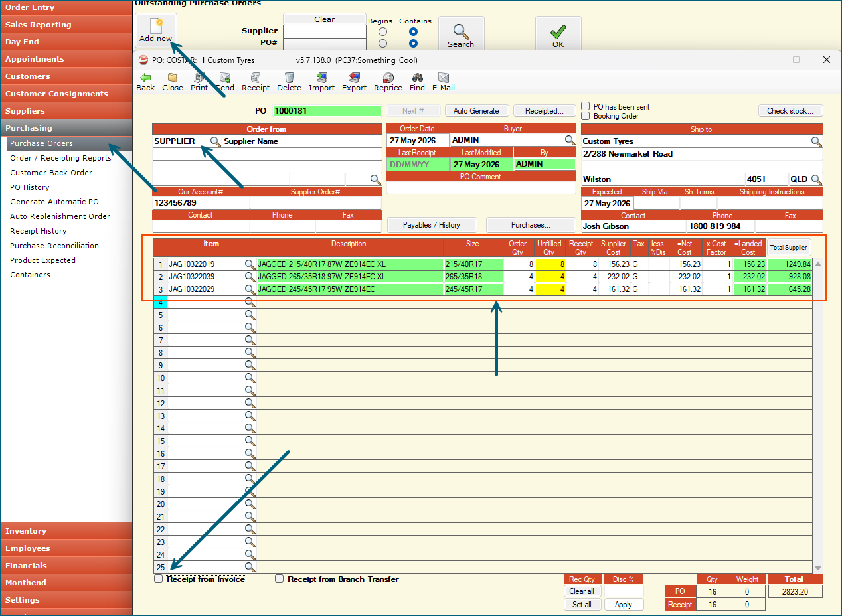Click the Set all button
Image resolution: width=842 pixels, height=616 pixels.
point(582,605)
